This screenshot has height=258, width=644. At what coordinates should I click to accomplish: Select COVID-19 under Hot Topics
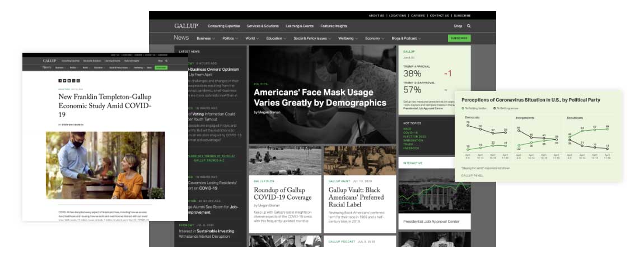(x=410, y=133)
